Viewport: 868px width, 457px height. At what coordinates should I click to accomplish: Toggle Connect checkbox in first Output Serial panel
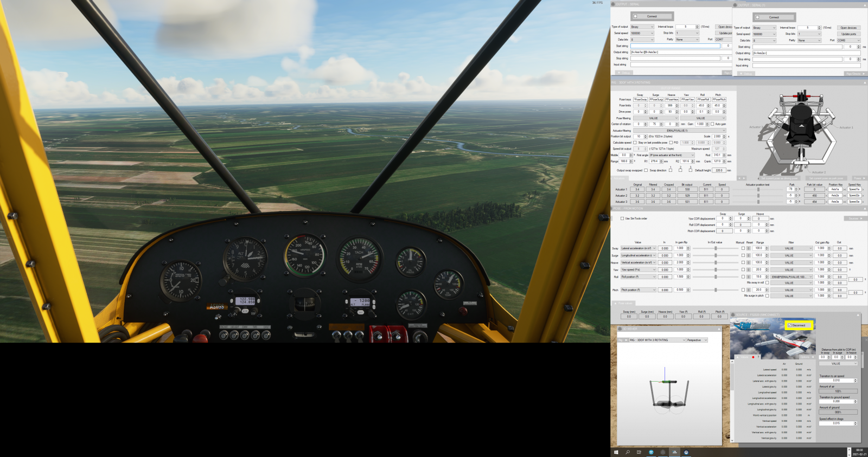pyautogui.click(x=635, y=16)
